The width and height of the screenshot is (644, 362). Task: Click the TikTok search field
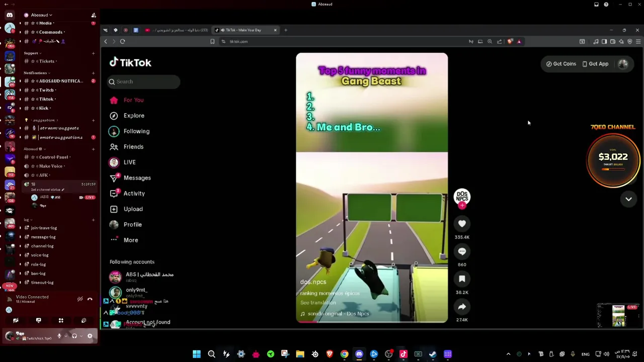(143, 81)
